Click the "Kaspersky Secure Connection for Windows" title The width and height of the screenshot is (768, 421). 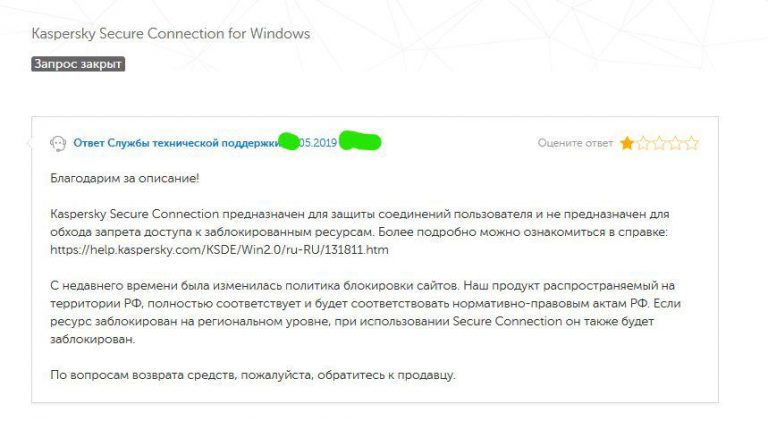tap(171, 33)
